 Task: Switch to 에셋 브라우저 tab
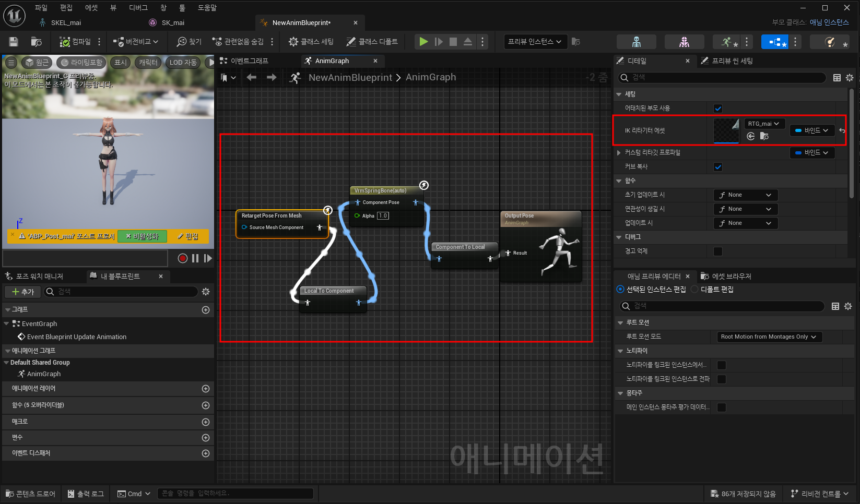point(726,277)
